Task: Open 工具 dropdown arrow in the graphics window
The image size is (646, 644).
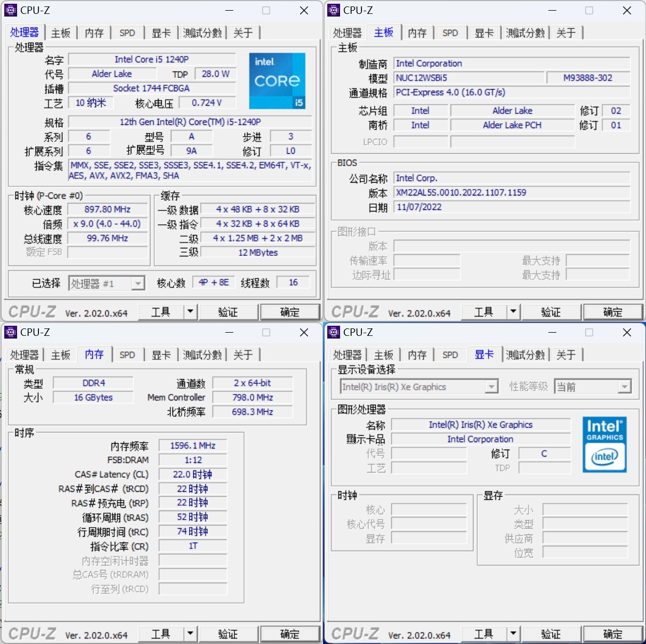Action: [x=513, y=633]
